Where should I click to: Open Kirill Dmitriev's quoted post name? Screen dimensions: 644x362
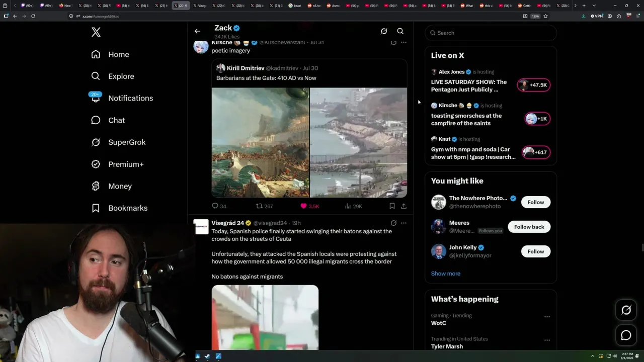click(246, 68)
